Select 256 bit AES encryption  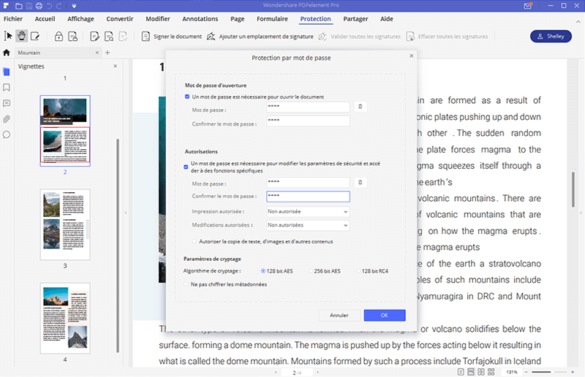coord(311,271)
